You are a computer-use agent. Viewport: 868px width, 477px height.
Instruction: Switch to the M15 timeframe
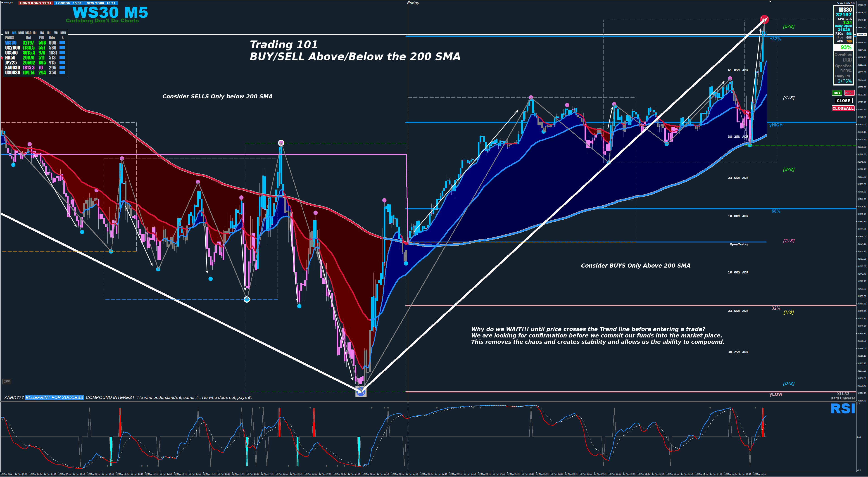pyautogui.click(x=21, y=33)
